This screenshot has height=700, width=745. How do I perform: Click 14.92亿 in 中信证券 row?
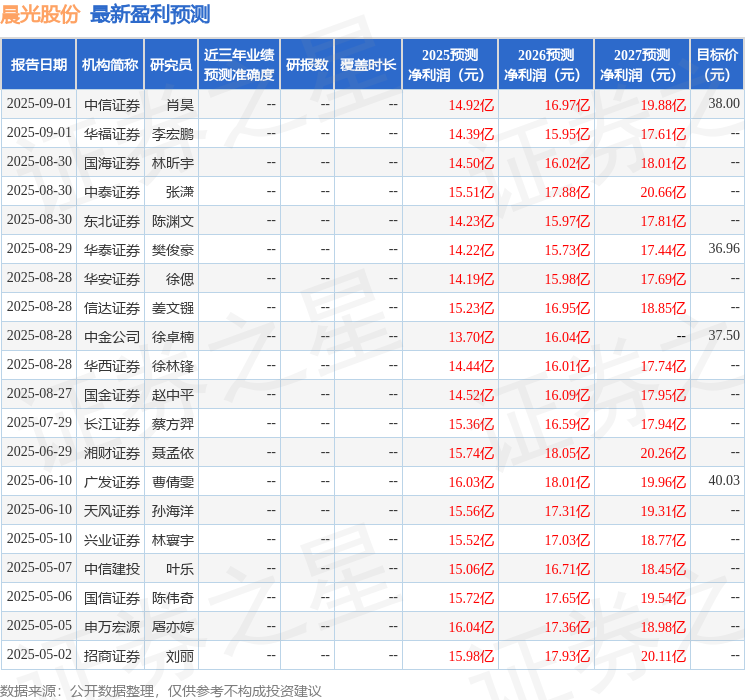[x=471, y=105]
